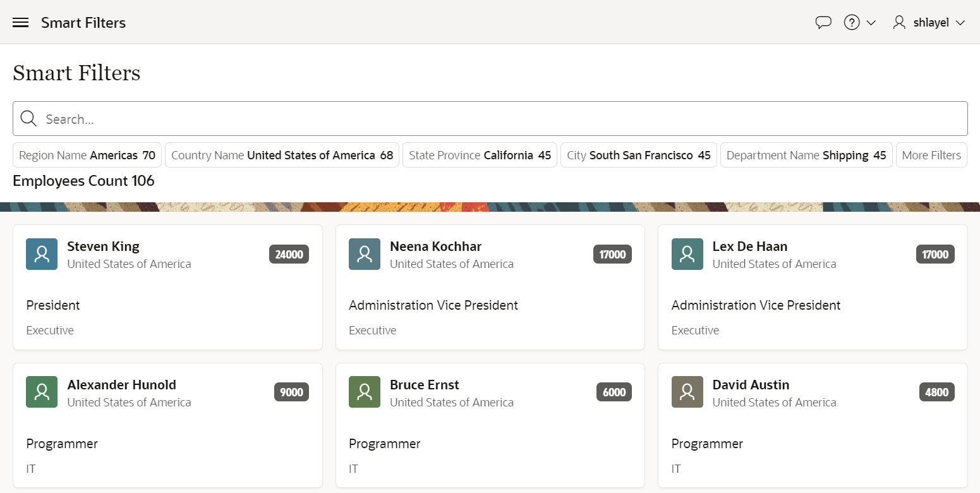This screenshot has width=980, height=493.
Task: Open the hamburger navigation menu
Action: tap(21, 23)
